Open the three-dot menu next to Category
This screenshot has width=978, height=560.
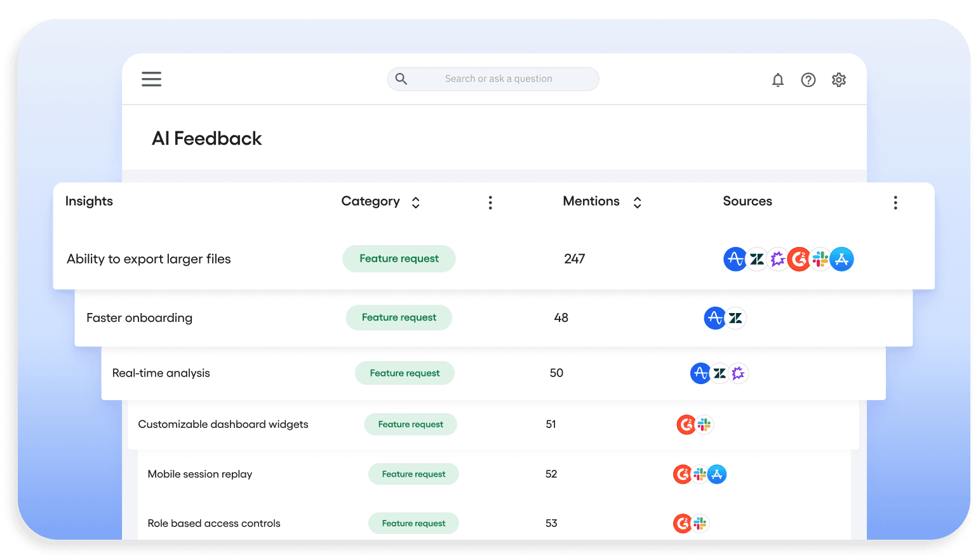[490, 202]
